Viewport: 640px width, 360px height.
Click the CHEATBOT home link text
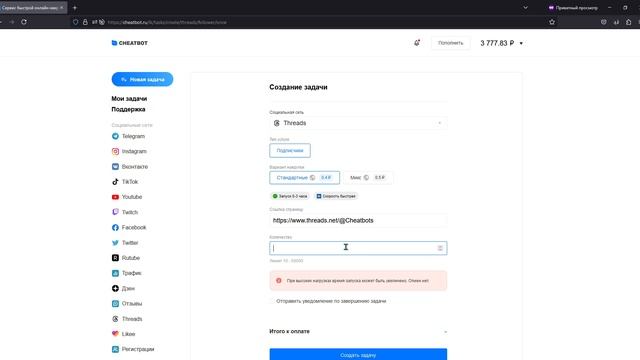[x=133, y=43]
